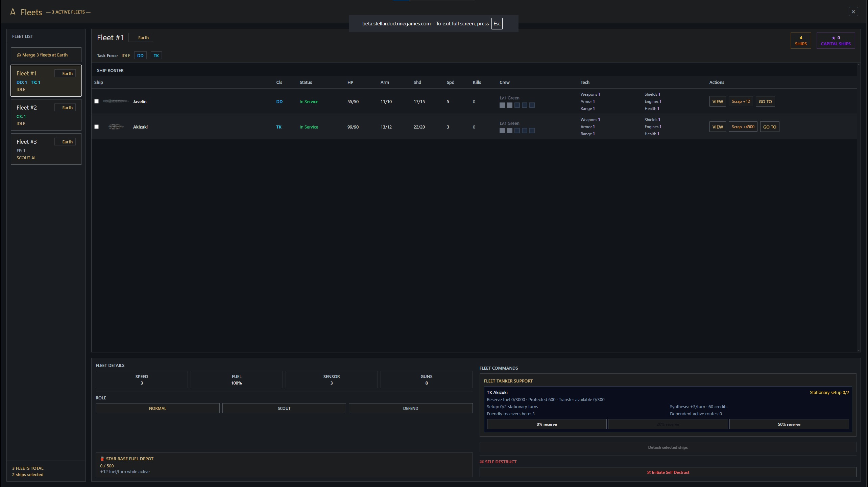Select Fleet #3 in fleet list

pyautogui.click(x=46, y=149)
